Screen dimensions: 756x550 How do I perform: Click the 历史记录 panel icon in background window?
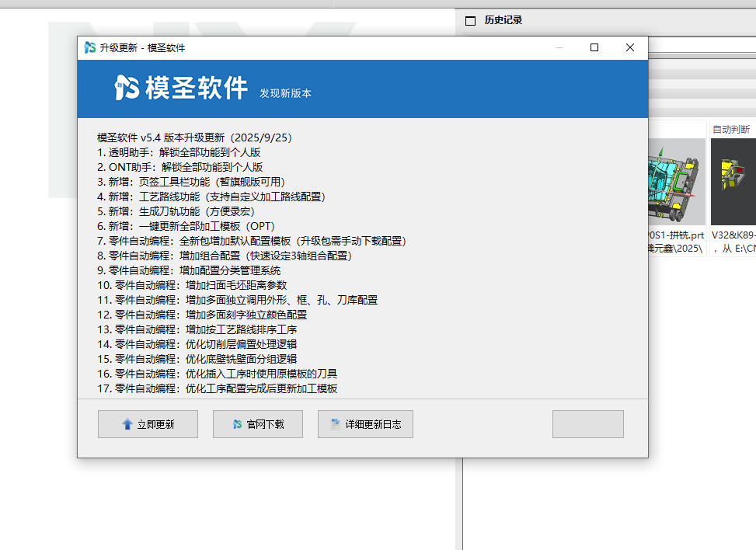coord(470,21)
